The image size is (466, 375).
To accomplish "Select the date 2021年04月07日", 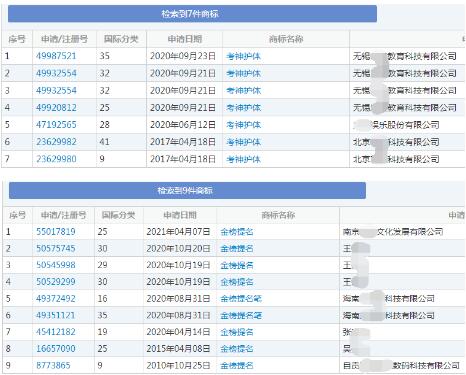I will pos(178,232).
